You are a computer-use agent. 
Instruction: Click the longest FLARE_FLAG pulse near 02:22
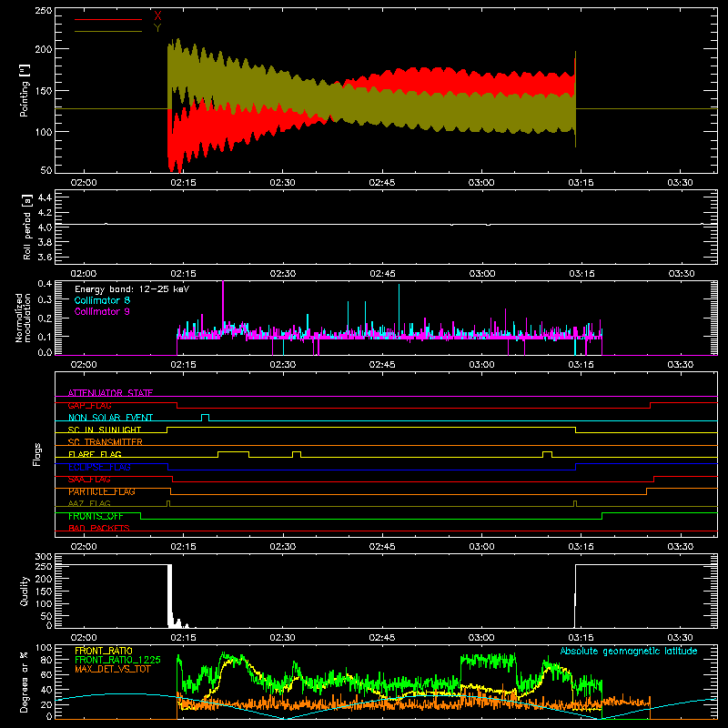pos(234,454)
